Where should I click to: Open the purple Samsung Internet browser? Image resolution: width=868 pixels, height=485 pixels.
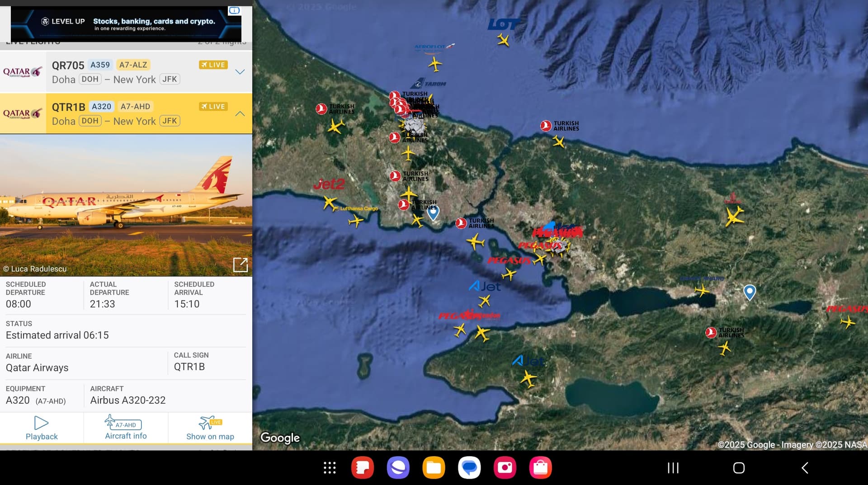[x=398, y=467]
